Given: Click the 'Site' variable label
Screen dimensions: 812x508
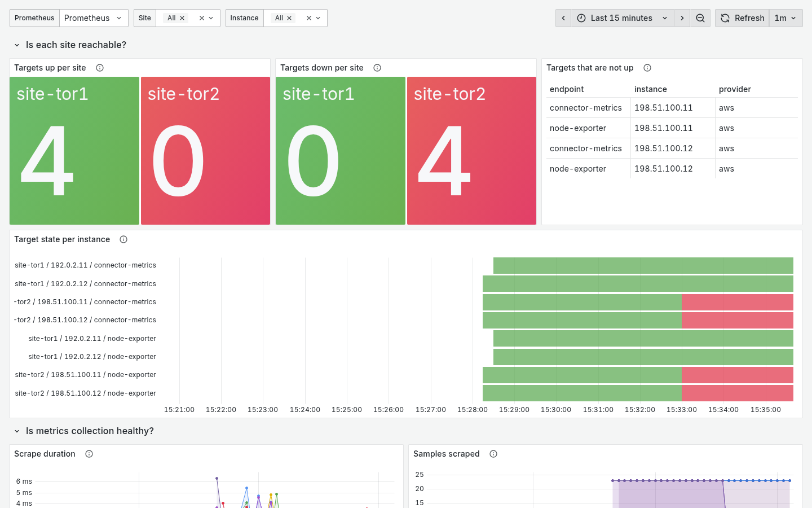Looking at the screenshot, I should tap(145, 18).
